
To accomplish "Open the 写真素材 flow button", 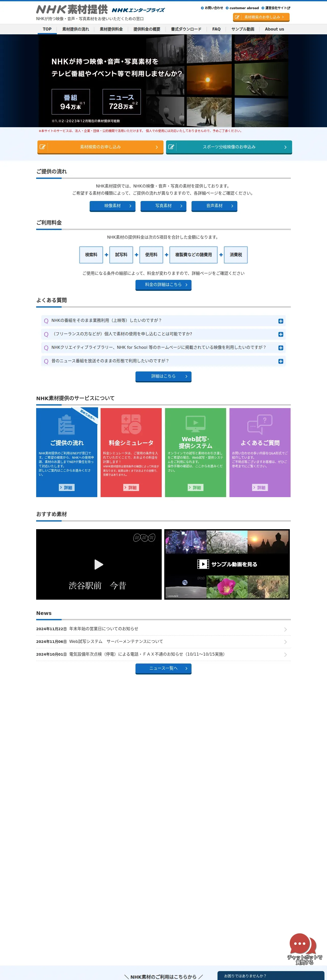I will point(163,206).
